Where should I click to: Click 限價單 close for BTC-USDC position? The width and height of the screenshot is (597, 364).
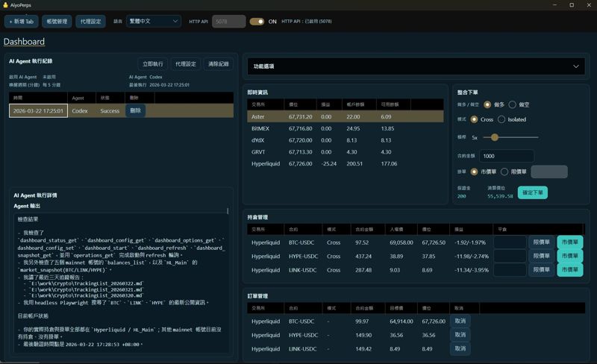point(541,242)
